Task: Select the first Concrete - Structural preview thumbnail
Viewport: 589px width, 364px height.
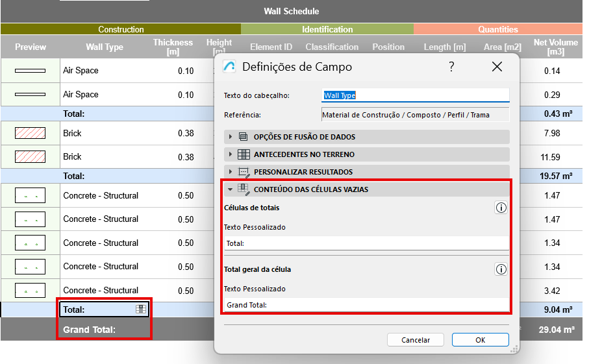Action: [30, 195]
